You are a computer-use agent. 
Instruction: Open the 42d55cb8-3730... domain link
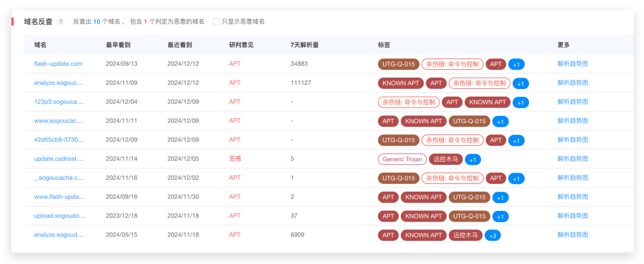(x=58, y=140)
